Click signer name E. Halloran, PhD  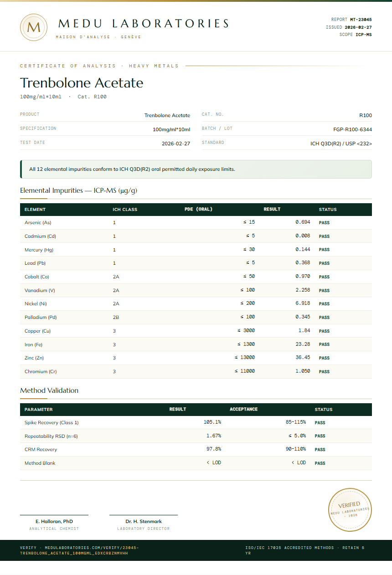(x=54, y=521)
